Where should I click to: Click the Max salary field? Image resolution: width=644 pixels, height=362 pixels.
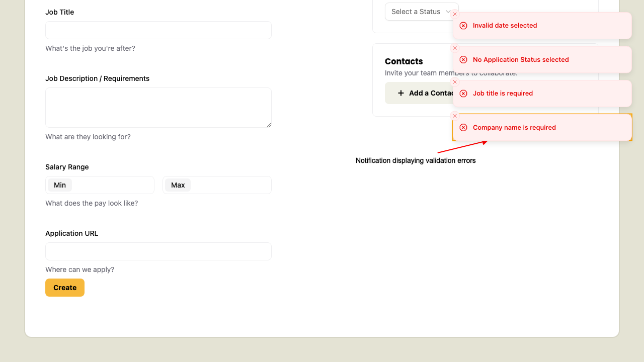[x=217, y=185]
